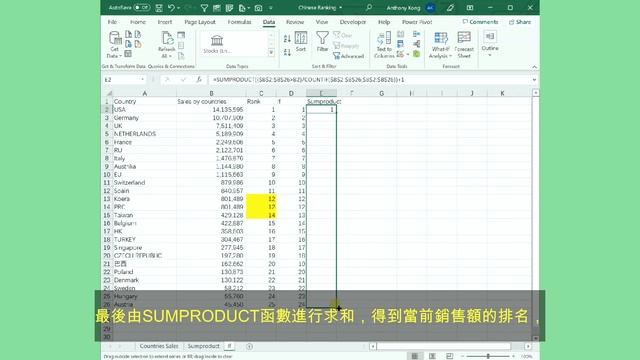Collapse the ribbon with the chevron
This screenshot has width=640, height=360.
534,67
